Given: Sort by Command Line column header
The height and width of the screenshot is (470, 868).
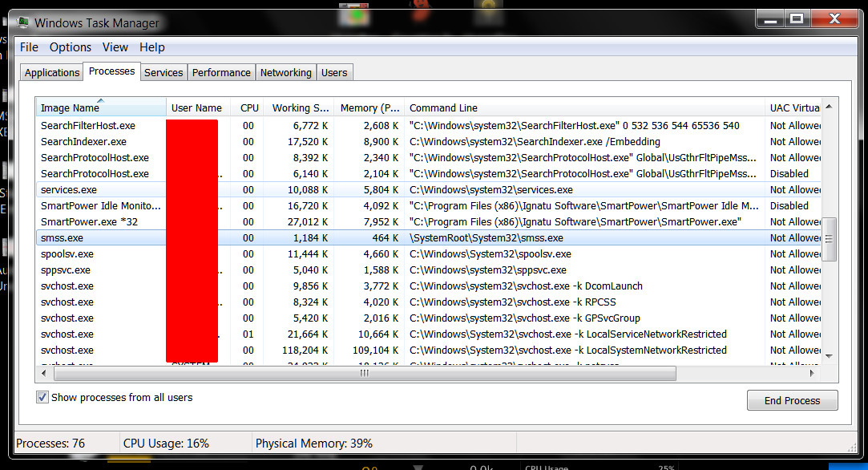Looking at the screenshot, I should coord(584,107).
